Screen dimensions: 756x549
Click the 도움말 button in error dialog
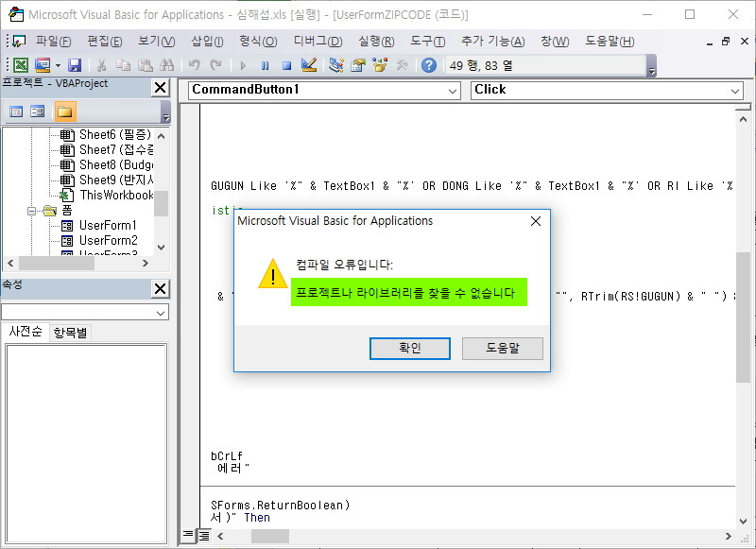click(x=503, y=348)
